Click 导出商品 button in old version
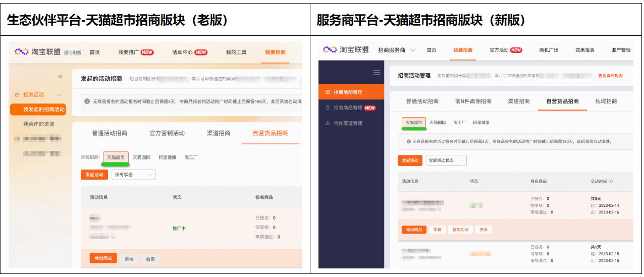This screenshot has width=644, height=277. click(103, 258)
